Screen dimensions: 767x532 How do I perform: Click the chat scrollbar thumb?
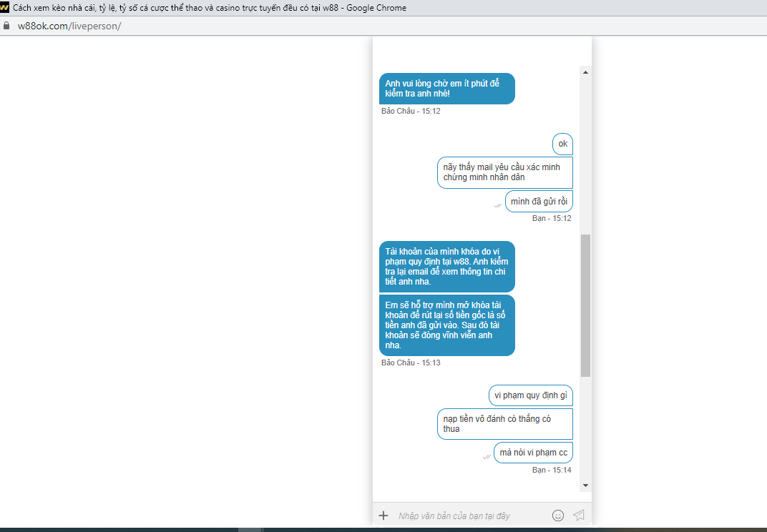(x=585, y=305)
